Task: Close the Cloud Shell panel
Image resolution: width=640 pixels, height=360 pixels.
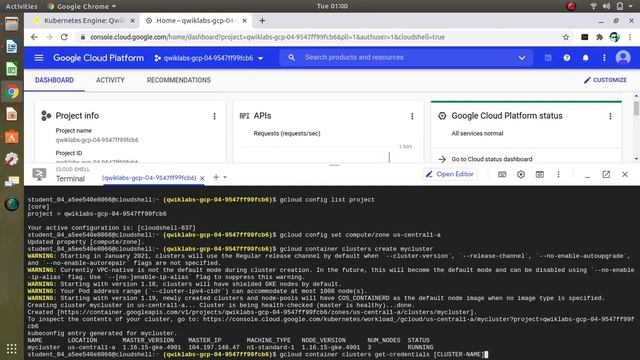Action: tap(625, 174)
